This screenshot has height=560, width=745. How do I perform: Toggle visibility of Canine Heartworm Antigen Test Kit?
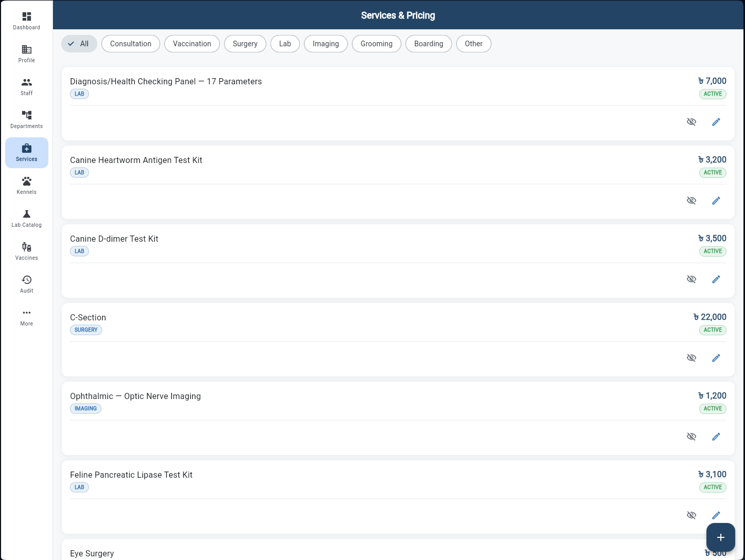(692, 201)
